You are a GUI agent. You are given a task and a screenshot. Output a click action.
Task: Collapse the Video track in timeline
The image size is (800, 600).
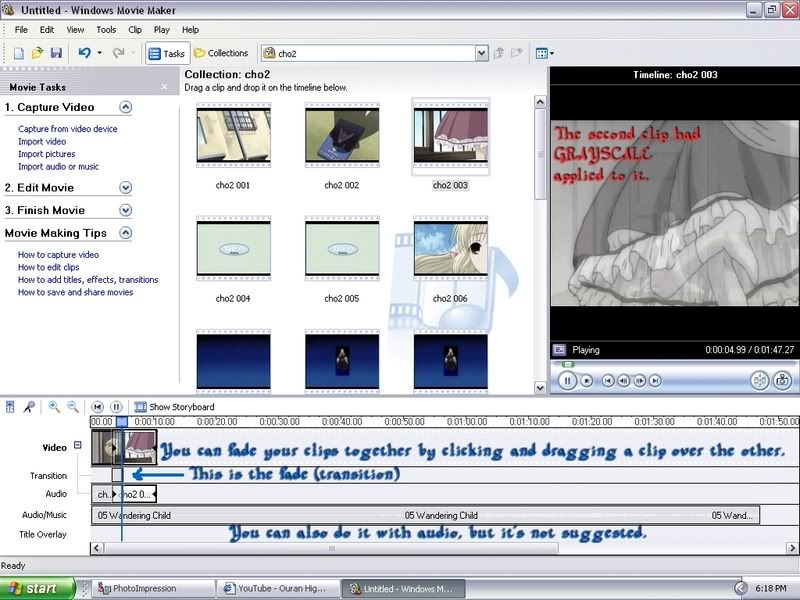point(78,446)
